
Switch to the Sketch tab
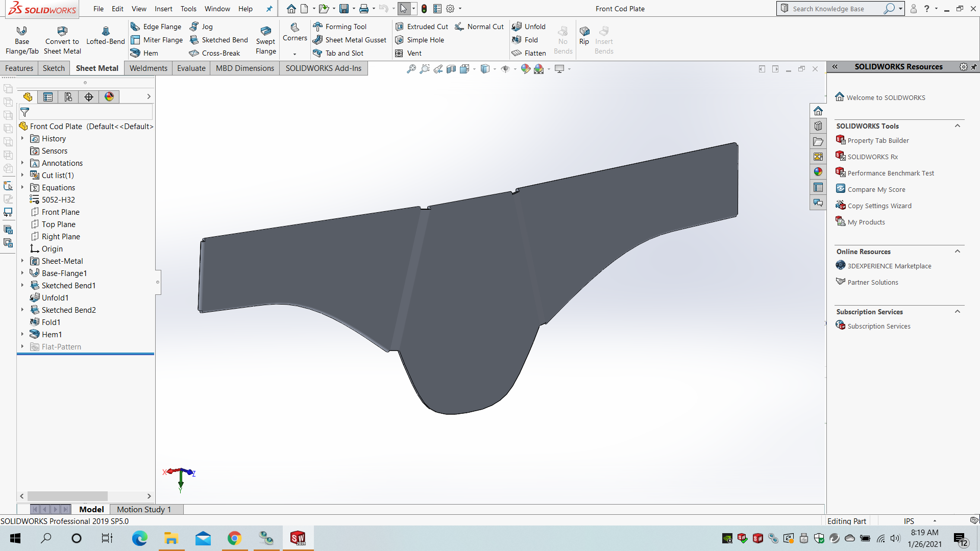(54, 68)
